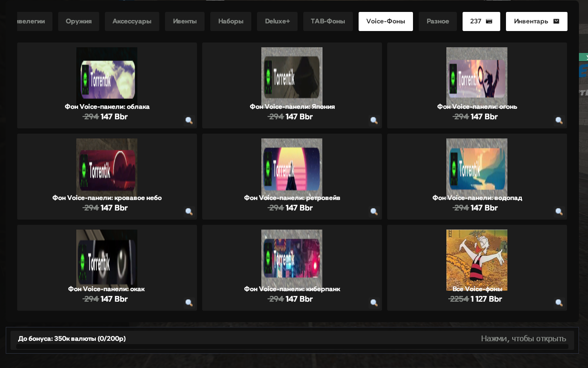Click the Все Voice-фоны Scrooge thumbnail

click(x=477, y=260)
